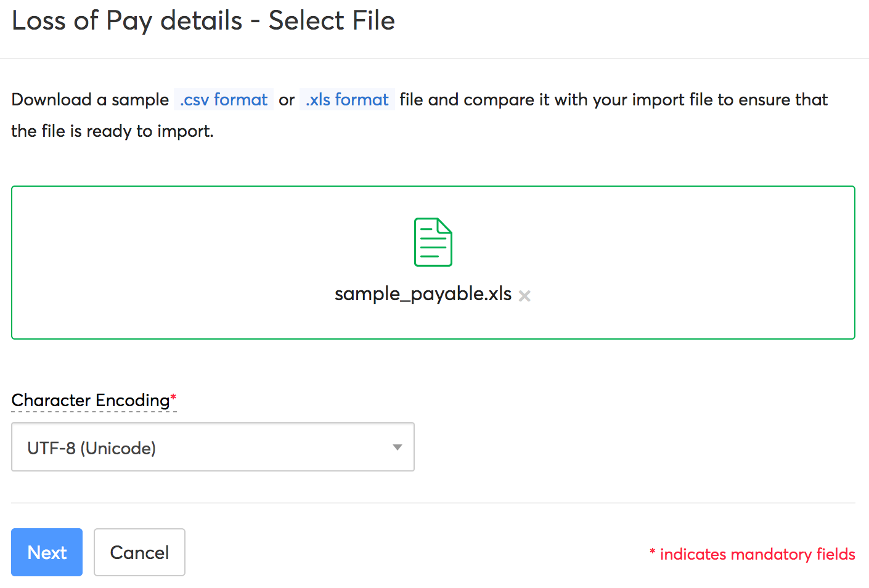Click the indicates mandatory fields notice
Screen dimensions: 869x588
point(752,553)
